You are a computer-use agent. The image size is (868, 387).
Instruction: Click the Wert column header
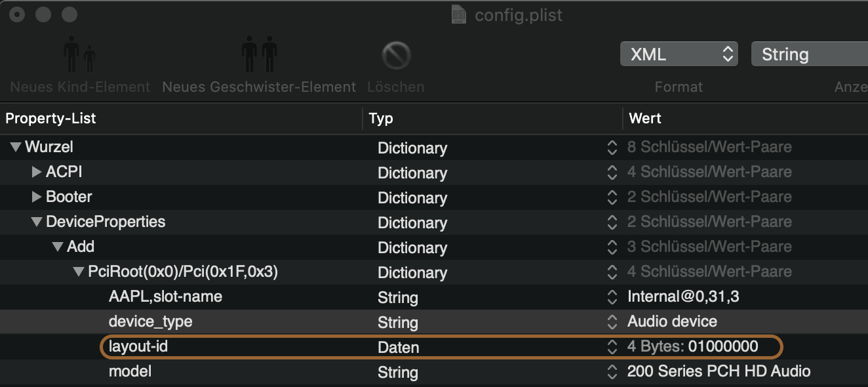[x=645, y=119]
